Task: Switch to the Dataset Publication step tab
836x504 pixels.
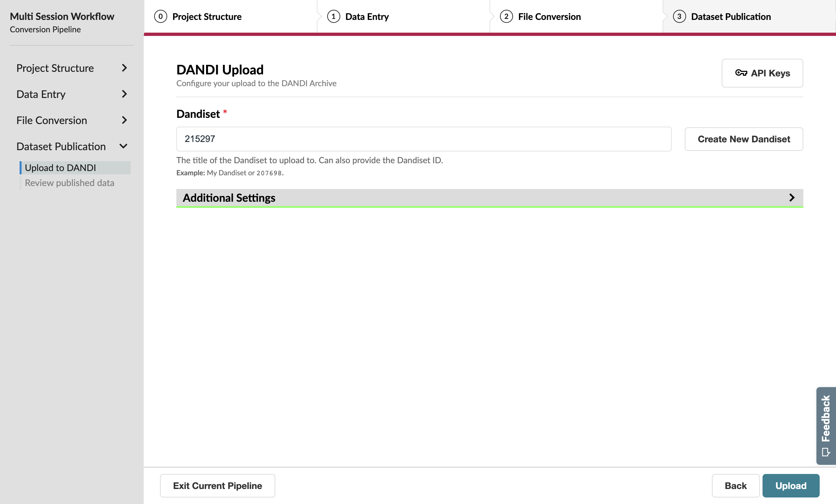Action: (749, 17)
